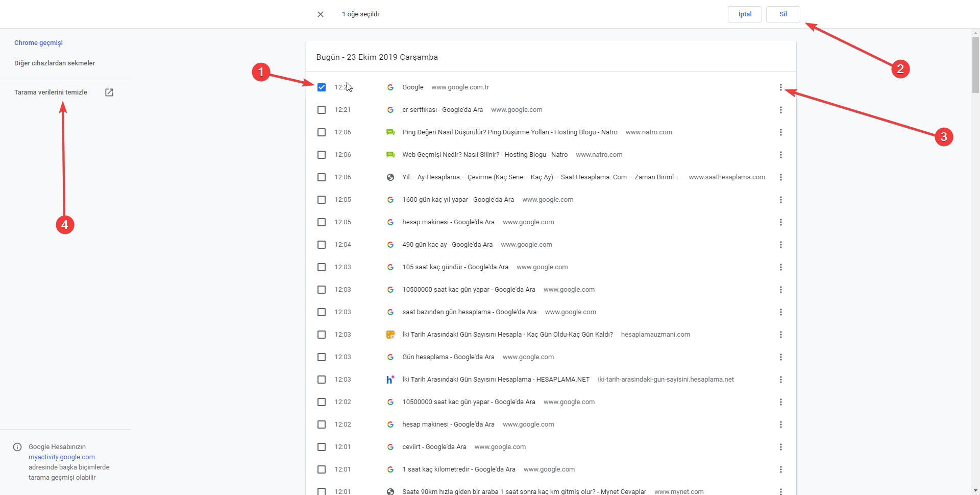The image size is (980, 495).
Task: Open the Ping Değeri Nasıl Düşürülür history link
Action: coord(510,132)
